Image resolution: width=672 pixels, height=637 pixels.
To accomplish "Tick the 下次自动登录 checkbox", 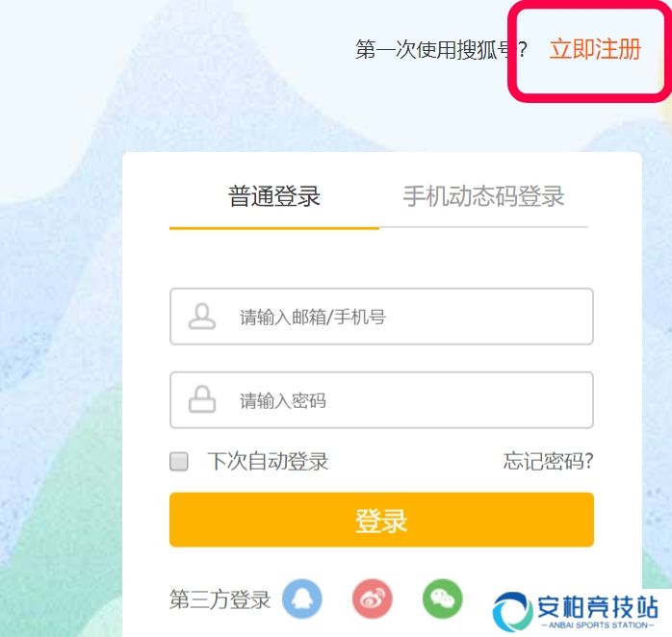I will tap(179, 462).
